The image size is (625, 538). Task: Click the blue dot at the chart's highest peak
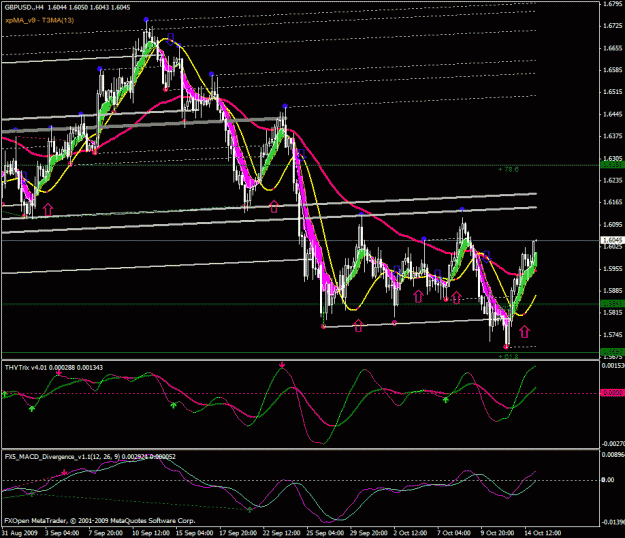click(x=146, y=20)
